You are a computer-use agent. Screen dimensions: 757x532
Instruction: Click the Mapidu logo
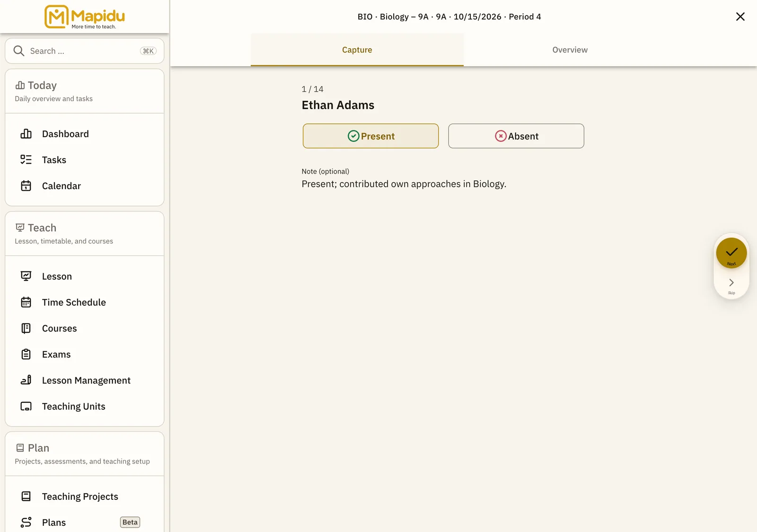(85, 17)
